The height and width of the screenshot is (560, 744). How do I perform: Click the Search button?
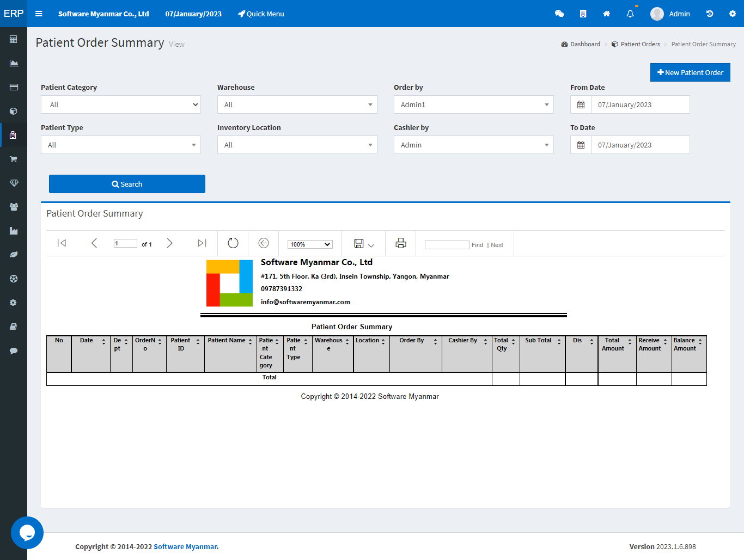point(127,184)
